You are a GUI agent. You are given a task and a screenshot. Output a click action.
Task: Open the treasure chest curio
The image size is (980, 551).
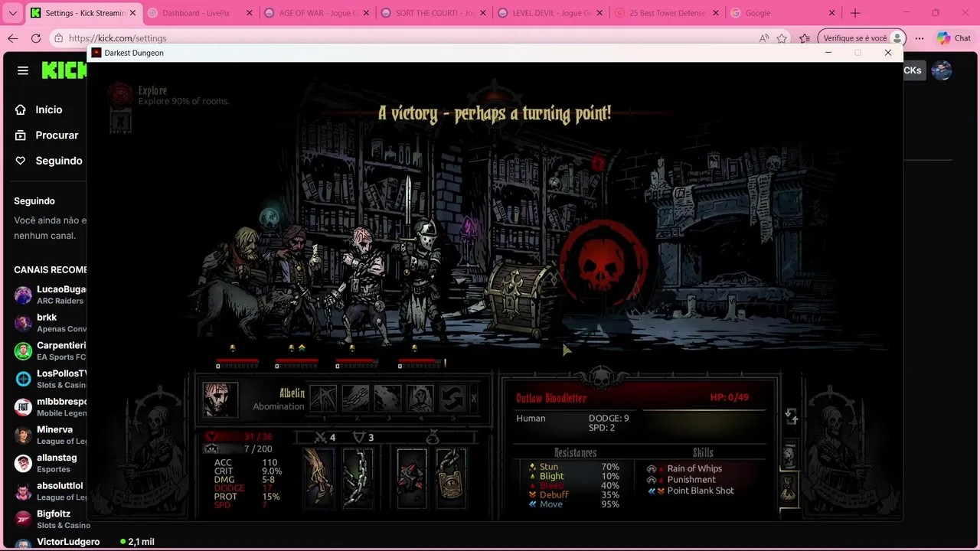pos(523,298)
